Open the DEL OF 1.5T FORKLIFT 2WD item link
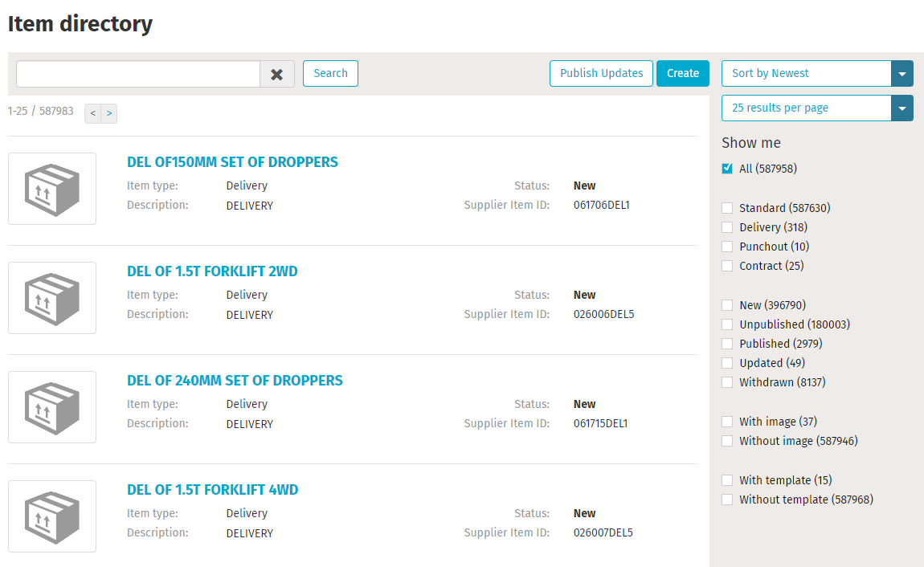 (x=212, y=271)
